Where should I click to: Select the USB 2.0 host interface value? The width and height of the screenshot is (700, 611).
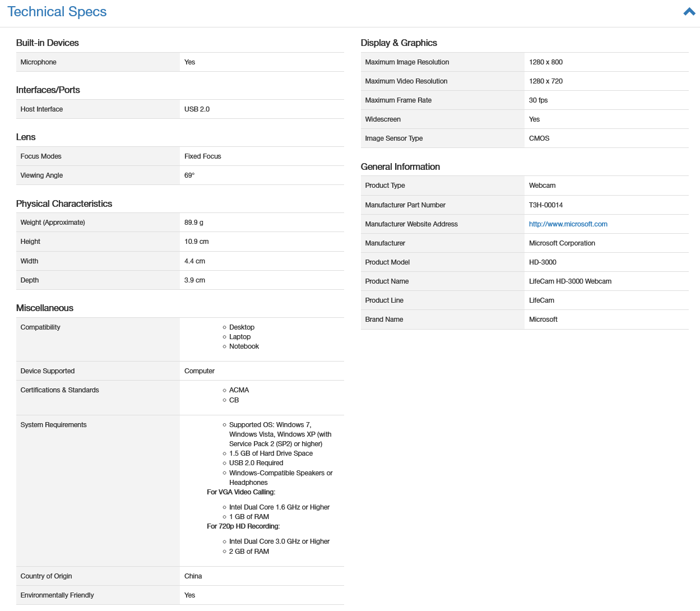pyautogui.click(x=197, y=109)
